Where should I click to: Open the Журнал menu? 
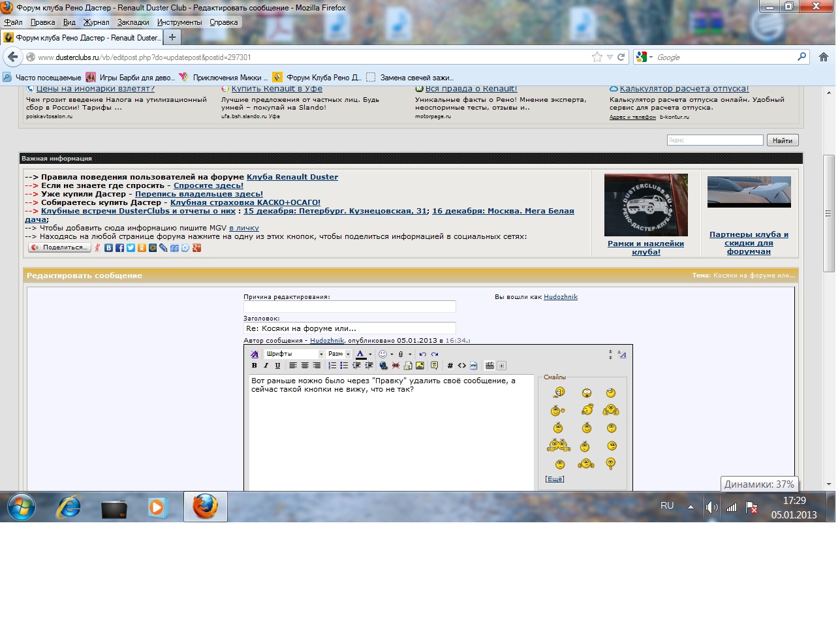(x=96, y=22)
